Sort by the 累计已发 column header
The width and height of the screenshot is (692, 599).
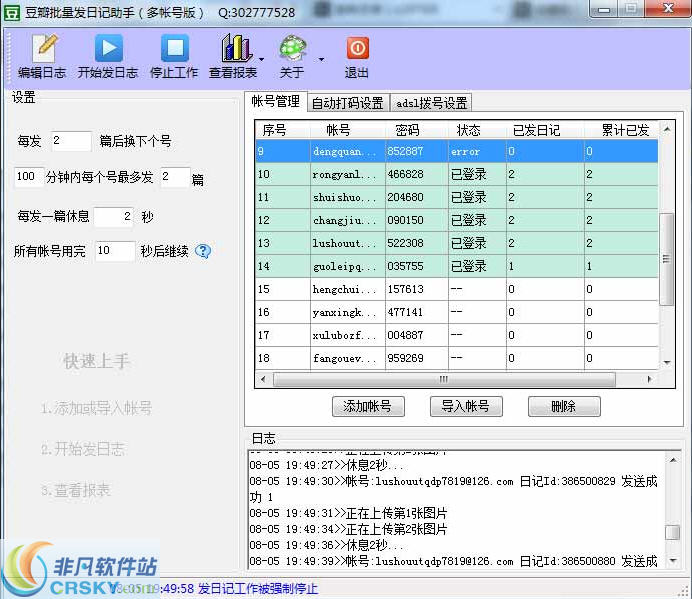621,130
